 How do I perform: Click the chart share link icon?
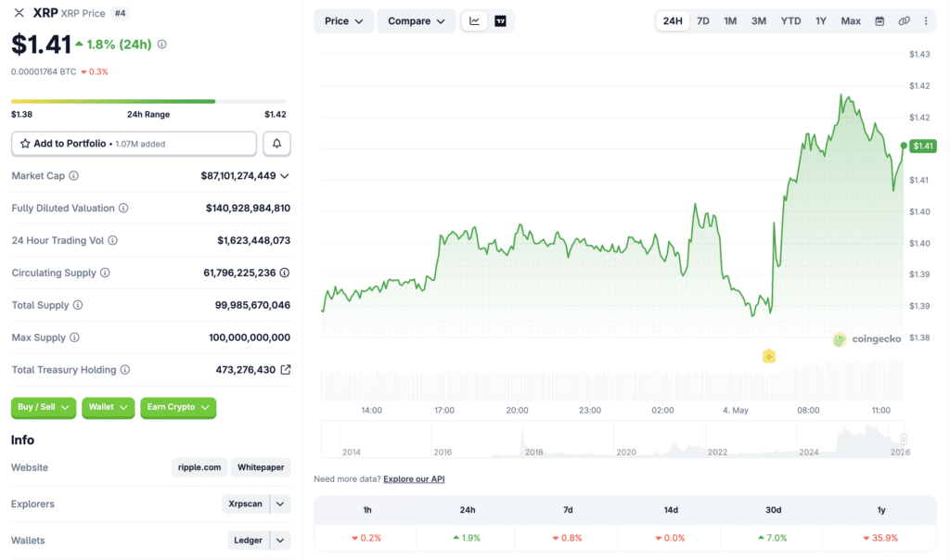[x=904, y=21]
